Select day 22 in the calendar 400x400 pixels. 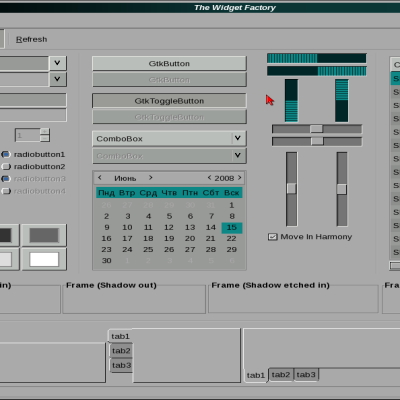(x=232, y=238)
